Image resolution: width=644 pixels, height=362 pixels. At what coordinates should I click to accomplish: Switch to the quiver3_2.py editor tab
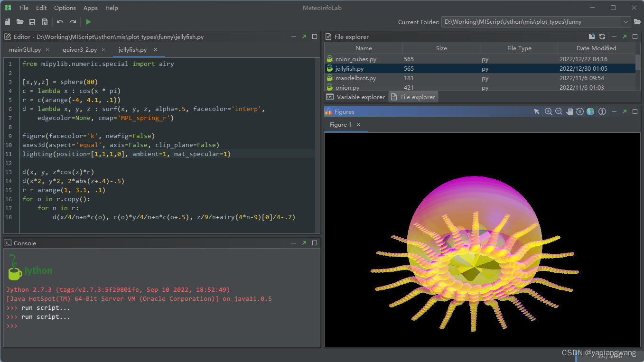tap(80, 49)
